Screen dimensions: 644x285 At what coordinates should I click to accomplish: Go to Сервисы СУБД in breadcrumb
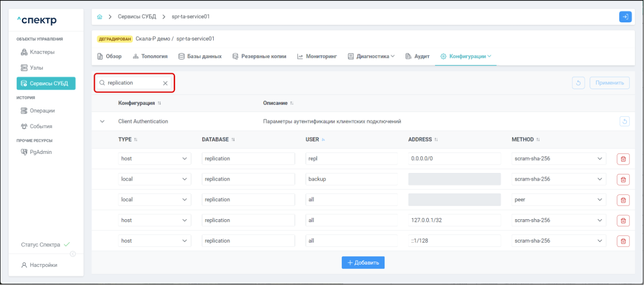click(137, 17)
